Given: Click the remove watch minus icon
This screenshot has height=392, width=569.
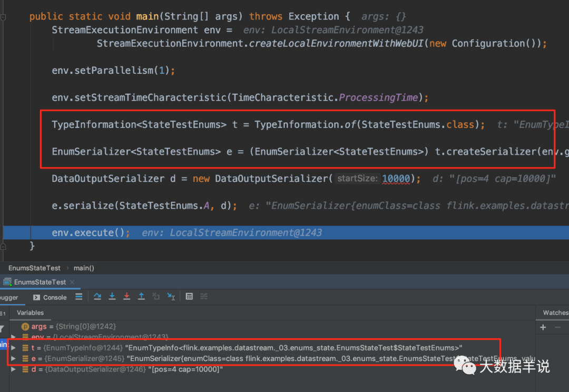Looking at the screenshot, I should point(558,327).
